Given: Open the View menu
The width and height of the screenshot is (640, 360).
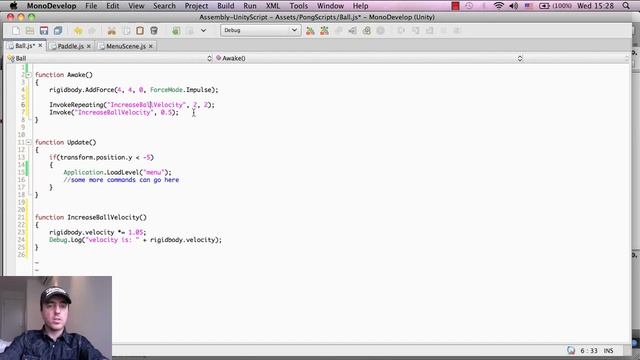Looking at the screenshot, I should tap(136, 6).
